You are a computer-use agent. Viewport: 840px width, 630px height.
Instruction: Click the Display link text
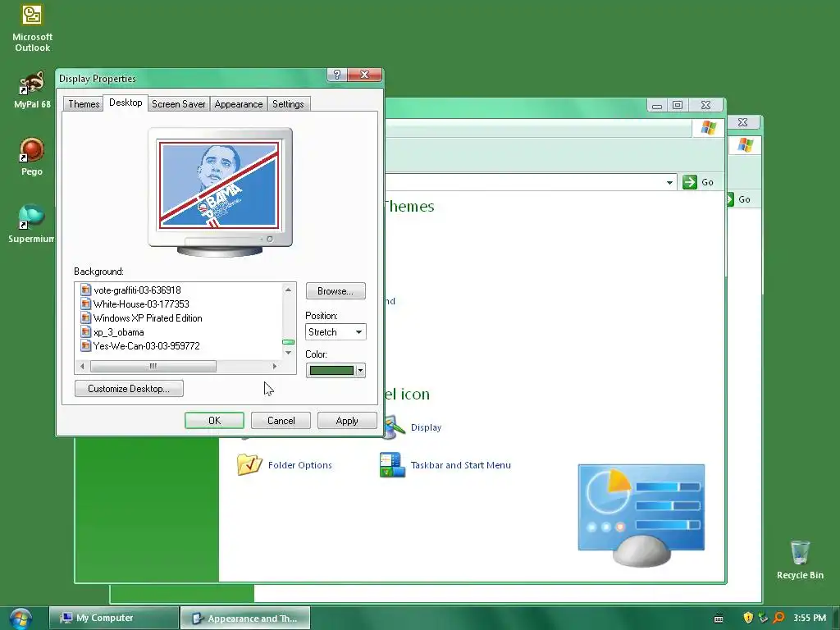point(426,427)
